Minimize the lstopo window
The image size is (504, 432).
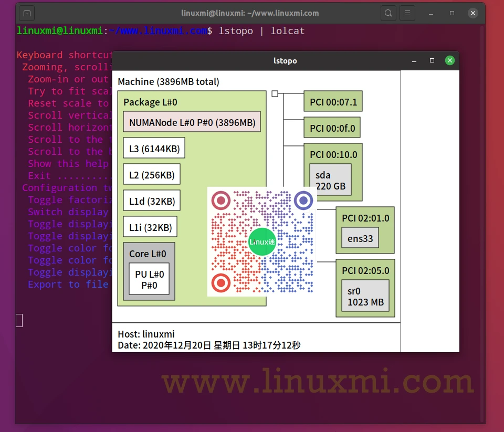point(414,61)
